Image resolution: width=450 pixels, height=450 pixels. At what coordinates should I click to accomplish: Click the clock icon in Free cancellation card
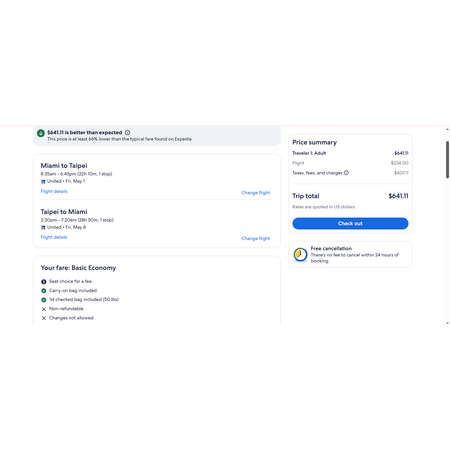pyautogui.click(x=300, y=255)
